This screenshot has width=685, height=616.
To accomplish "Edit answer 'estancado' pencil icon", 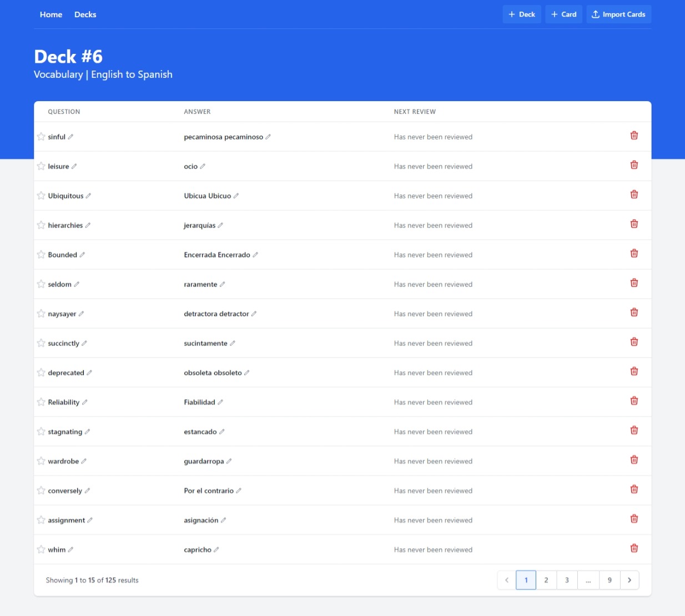I will pyautogui.click(x=222, y=431).
